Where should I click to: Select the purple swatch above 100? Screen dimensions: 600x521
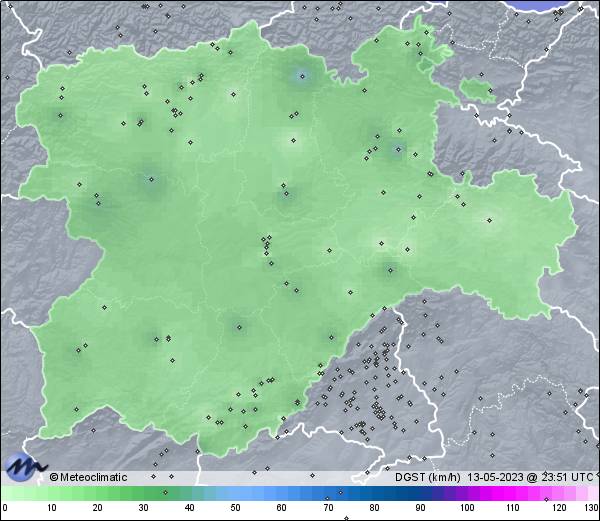pyautogui.click(x=466, y=493)
